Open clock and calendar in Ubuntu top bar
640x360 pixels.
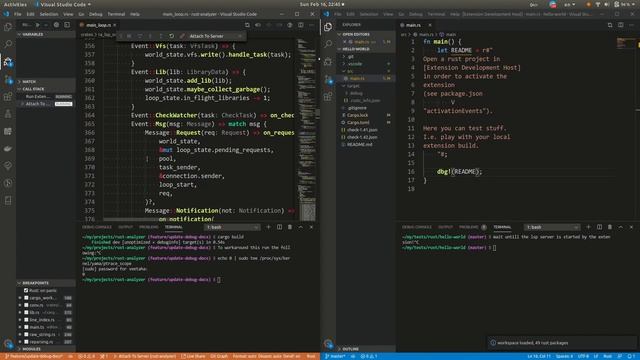tap(322, 4)
